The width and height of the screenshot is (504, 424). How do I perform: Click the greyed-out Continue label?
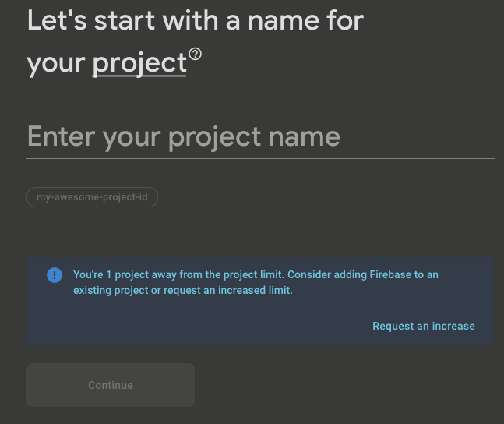point(111,385)
